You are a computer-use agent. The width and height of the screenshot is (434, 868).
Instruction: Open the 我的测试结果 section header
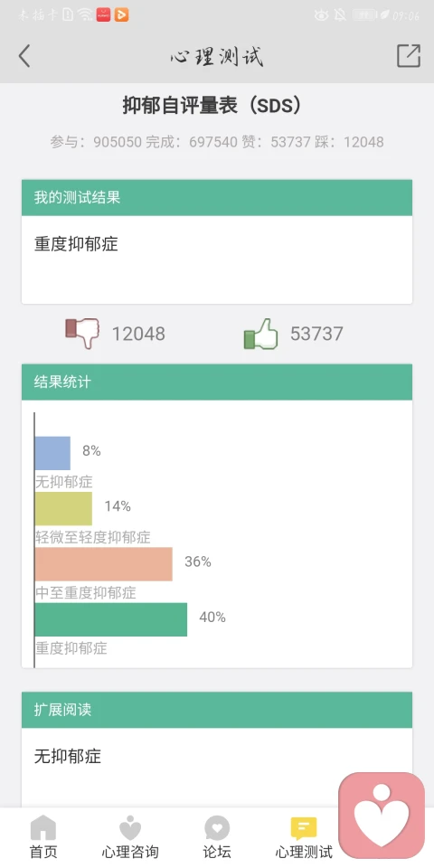217,197
